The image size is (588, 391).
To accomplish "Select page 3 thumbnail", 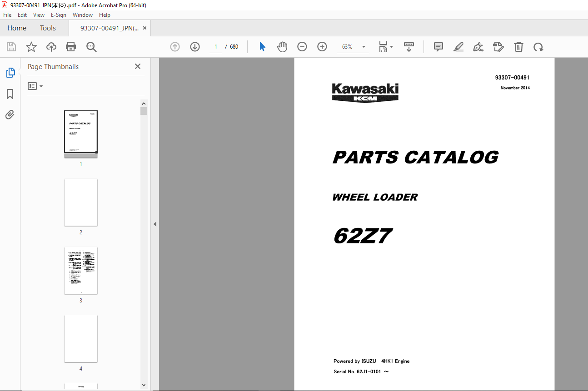I will tap(81, 270).
